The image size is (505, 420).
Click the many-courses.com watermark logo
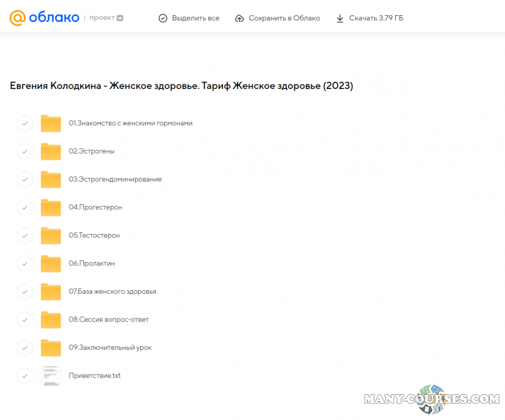[x=432, y=399]
